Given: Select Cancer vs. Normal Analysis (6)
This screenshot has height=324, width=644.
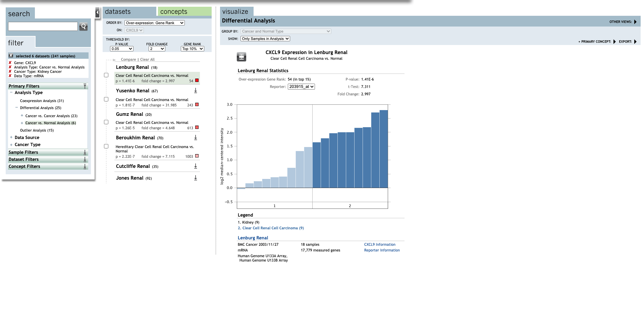Looking at the screenshot, I should (51, 123).
